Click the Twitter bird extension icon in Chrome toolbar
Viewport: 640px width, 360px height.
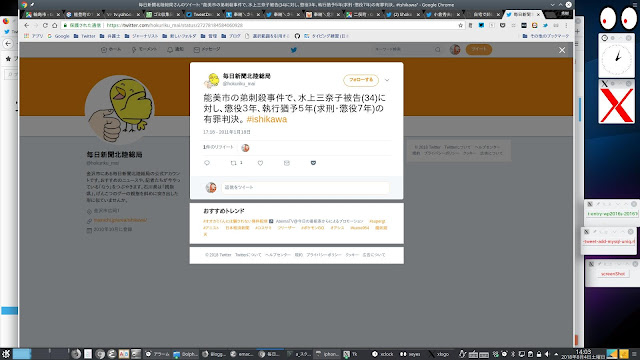[545, 25]
